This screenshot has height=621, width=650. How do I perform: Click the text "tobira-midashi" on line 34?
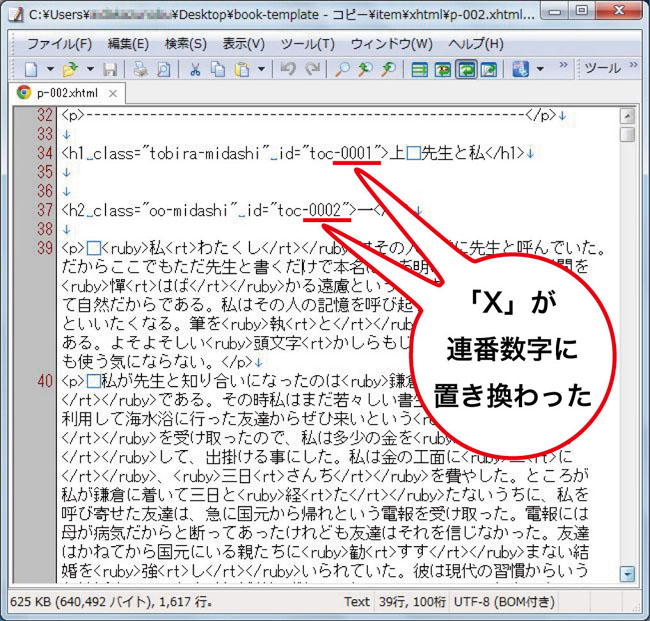(x=204, y=153)
